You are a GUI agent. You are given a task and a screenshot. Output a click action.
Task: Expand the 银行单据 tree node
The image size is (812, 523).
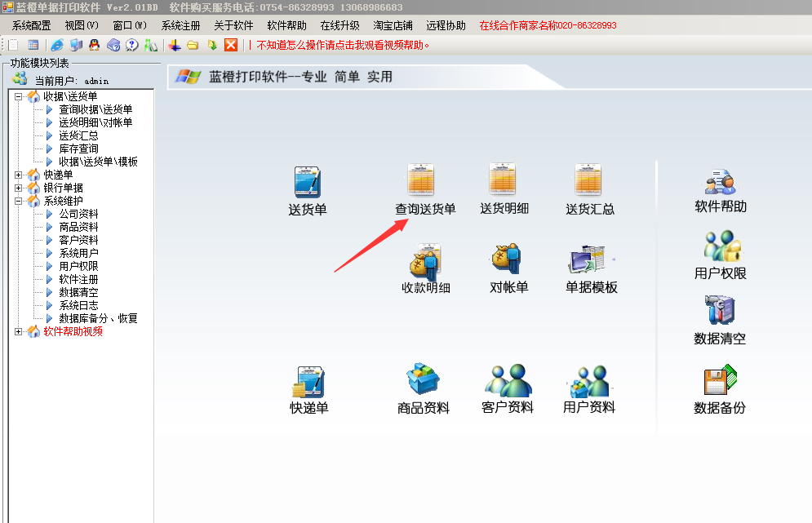[x=18, y=188]
